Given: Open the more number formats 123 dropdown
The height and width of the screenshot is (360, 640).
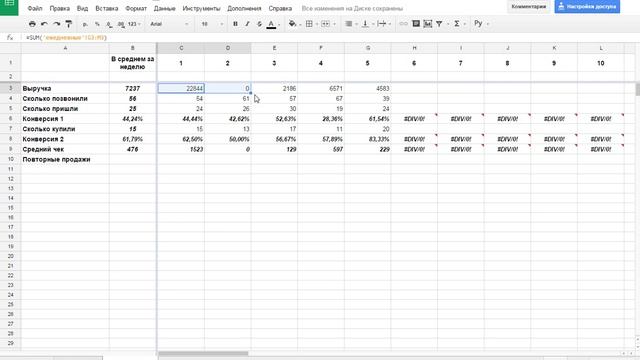Looking at the screenshot, I should 134,24.
